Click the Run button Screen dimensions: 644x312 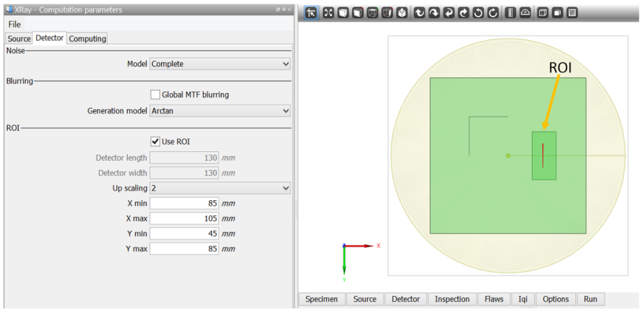point(590,299)
